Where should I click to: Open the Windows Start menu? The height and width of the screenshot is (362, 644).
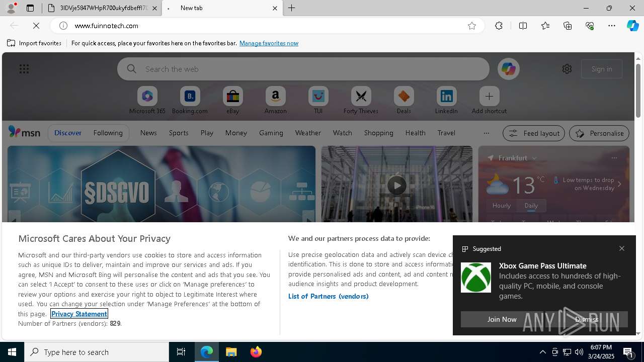coord(12,352)
